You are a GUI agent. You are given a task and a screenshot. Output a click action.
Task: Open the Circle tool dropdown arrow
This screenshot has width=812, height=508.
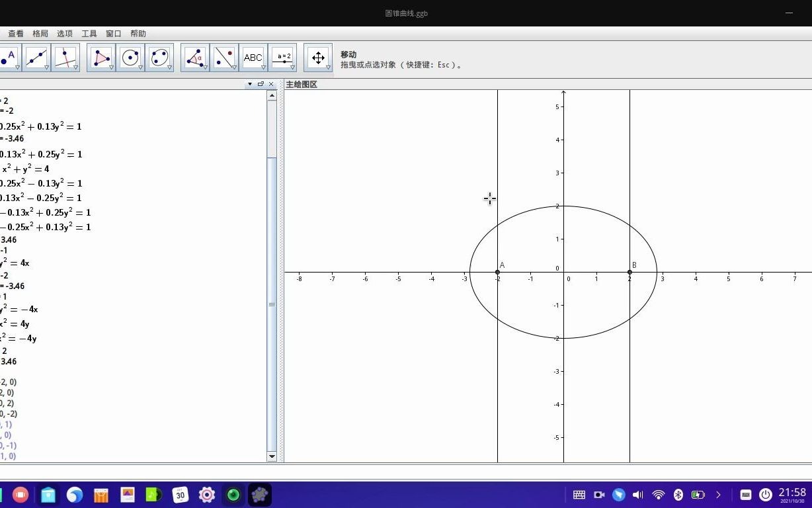click(140, 68)
